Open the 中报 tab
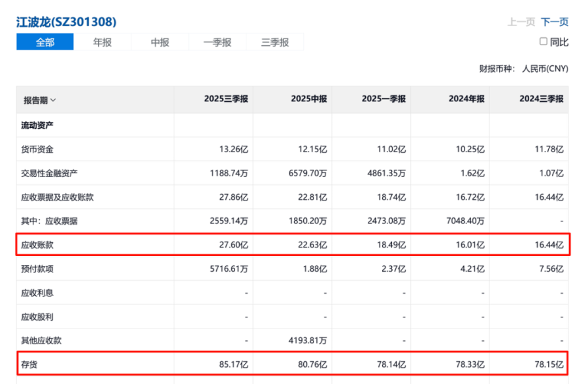The image size is (588, 384). pyautogui.click(x=160, y=42)
